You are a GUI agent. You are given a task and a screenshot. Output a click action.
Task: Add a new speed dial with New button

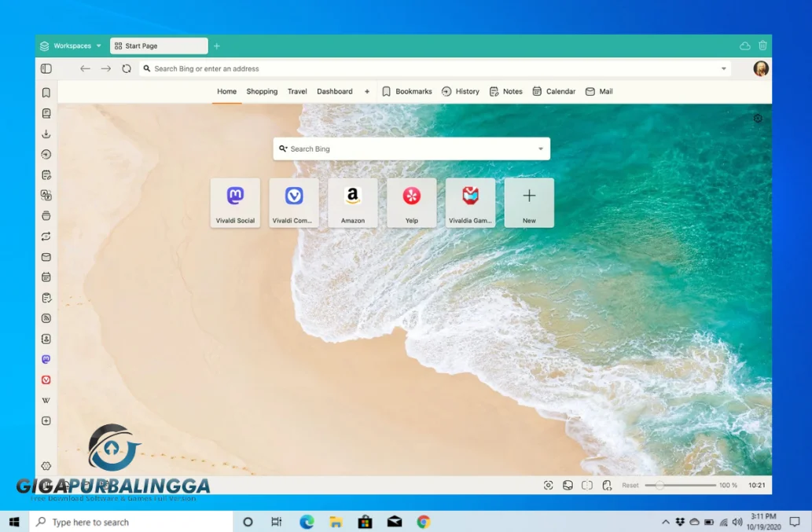click(528, 202)
